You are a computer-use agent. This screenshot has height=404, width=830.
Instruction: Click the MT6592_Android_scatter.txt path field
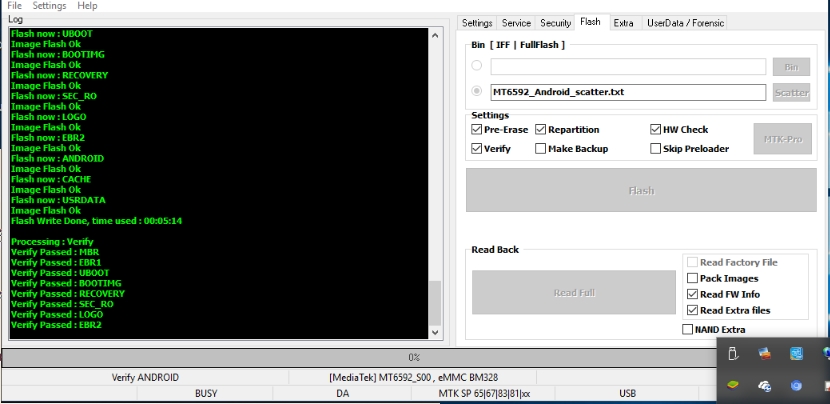click(628, 92)
